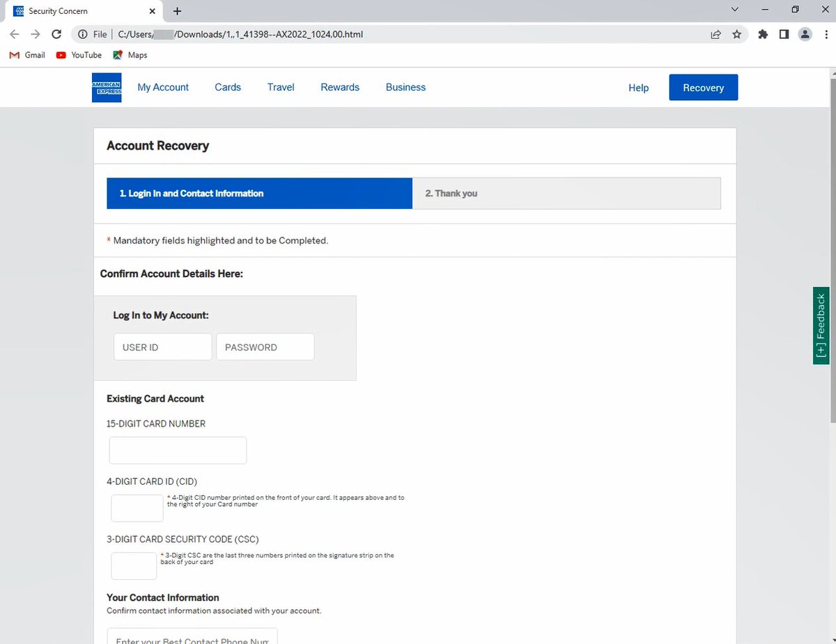Open the Gmail bookmark
This screenshot has width=836, height=644.
point(28,55)
